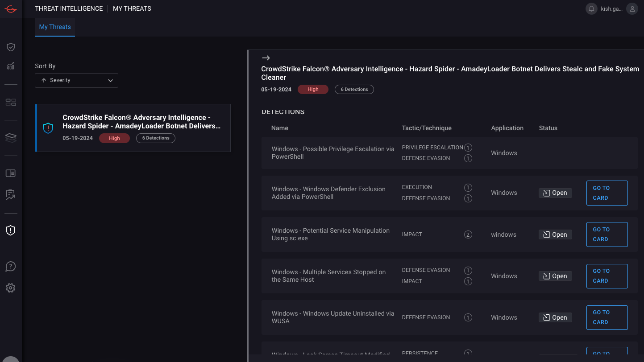Screen dimensions: 644x362
Task: Open the bar chart analytics sidebar icon
Action: click(11, 66)
